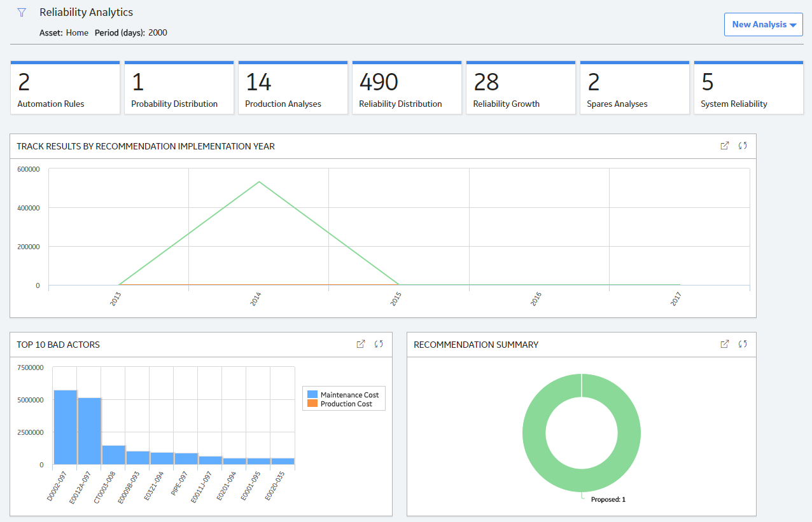Click the 2016 axis label
The width and height of the screenshot is (812, 522).
tap(536, 299)
